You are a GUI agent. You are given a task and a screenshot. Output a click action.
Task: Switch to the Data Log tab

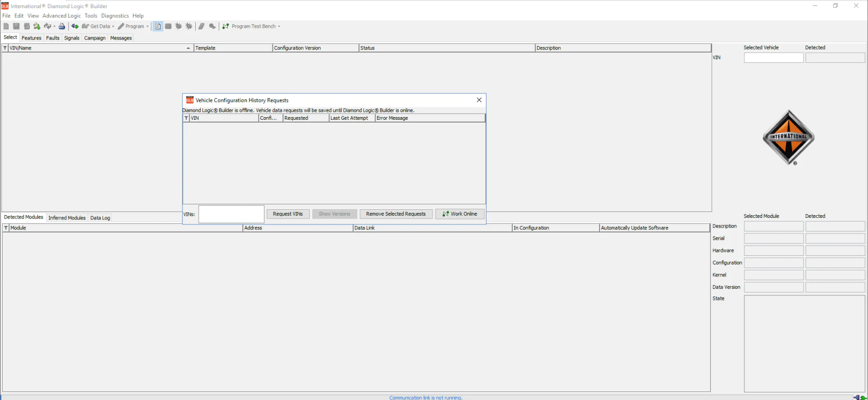[x=100, y=218]
